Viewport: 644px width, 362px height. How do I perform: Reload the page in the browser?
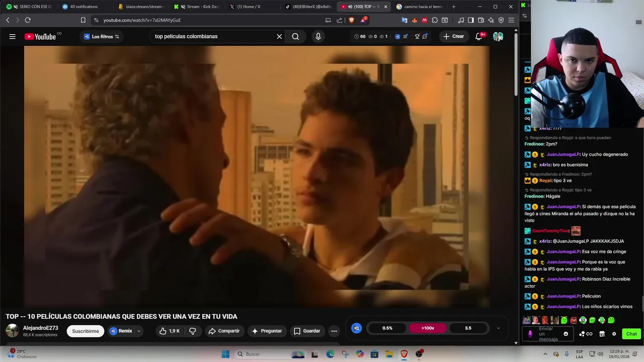click(28, 20)
